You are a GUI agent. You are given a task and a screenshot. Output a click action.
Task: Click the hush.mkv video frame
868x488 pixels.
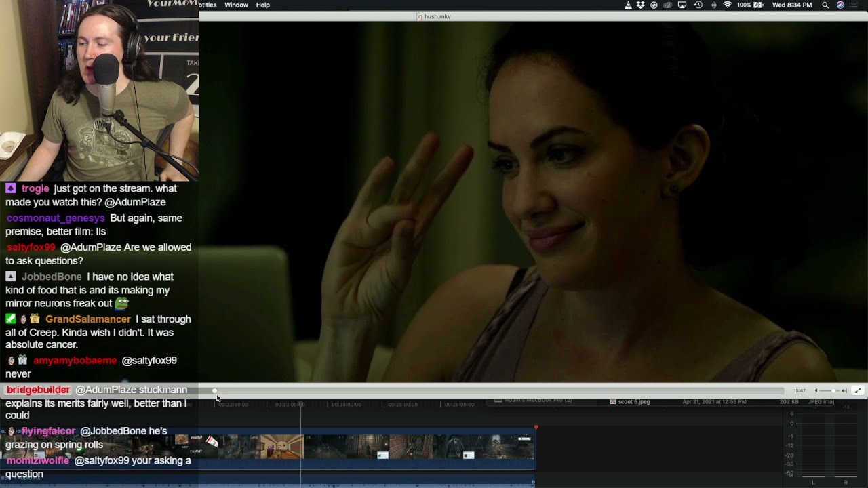[533, 202]
